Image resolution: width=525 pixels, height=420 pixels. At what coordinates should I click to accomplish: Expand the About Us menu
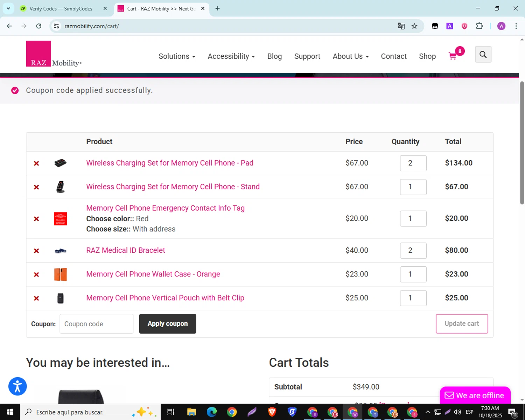351,56
